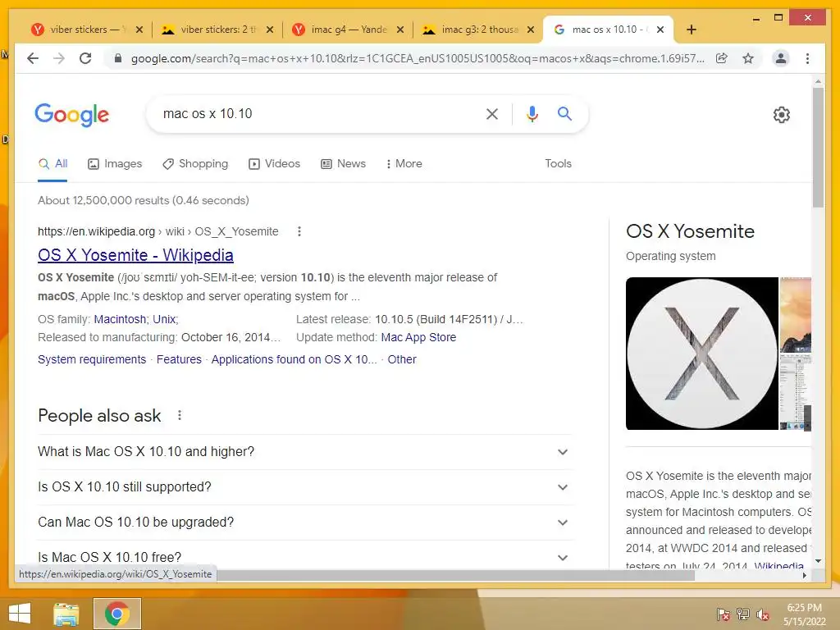This screenshot has height=630, width=840.
Task: Bookmark this page with star
Action: 748,58
